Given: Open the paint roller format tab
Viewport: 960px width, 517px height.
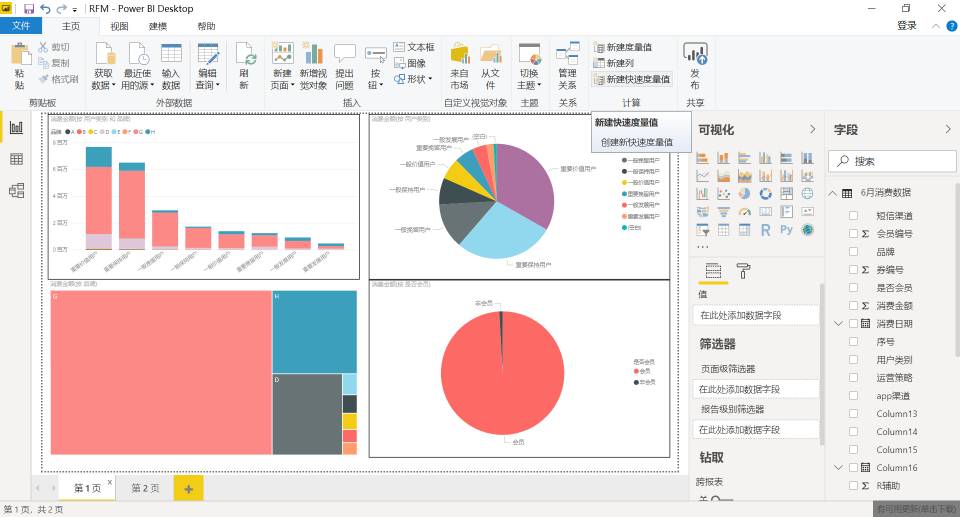Looking at the screenshot, I should point(743,271).
